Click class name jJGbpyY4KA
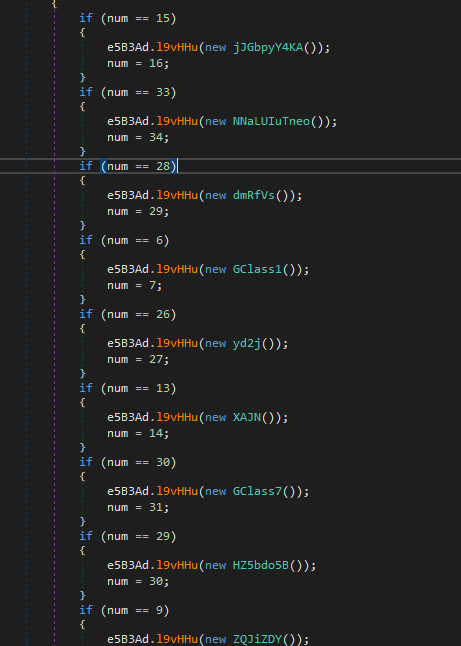The width and height of the screenshot is (461, 646). point(268,48)
